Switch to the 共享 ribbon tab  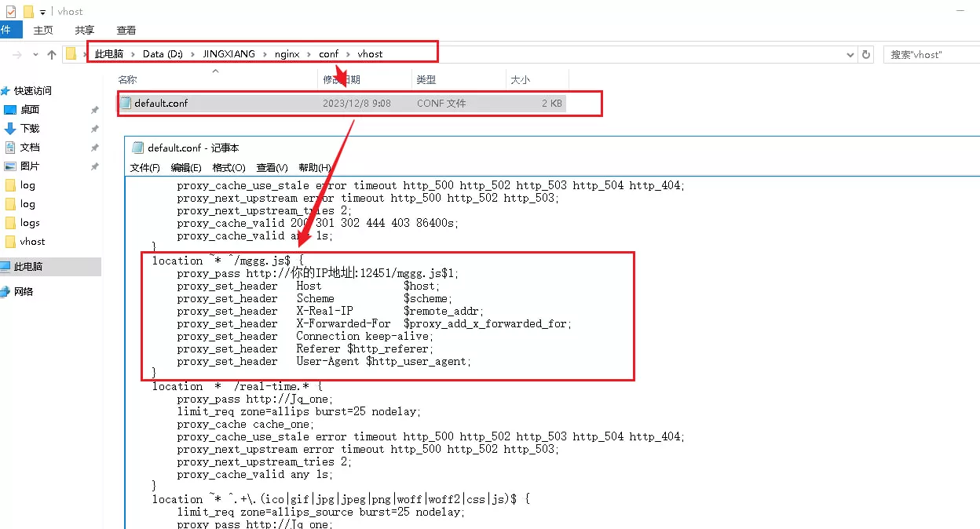pos(85,30)
